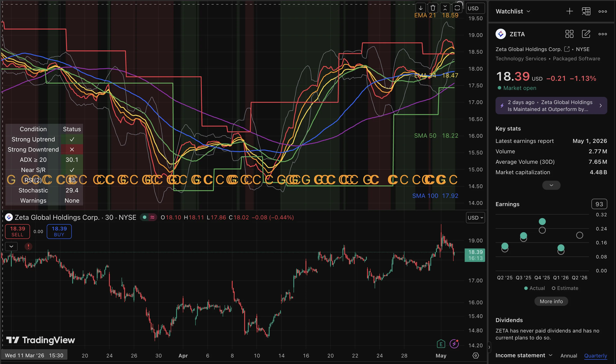The image size is (616, 364).
Task: Click the Market open status text
Action: click(519, 88)
